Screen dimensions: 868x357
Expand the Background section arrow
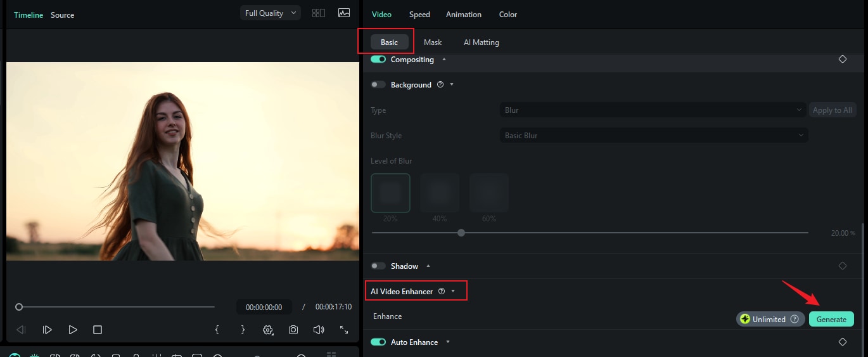(x=452, y=85)
